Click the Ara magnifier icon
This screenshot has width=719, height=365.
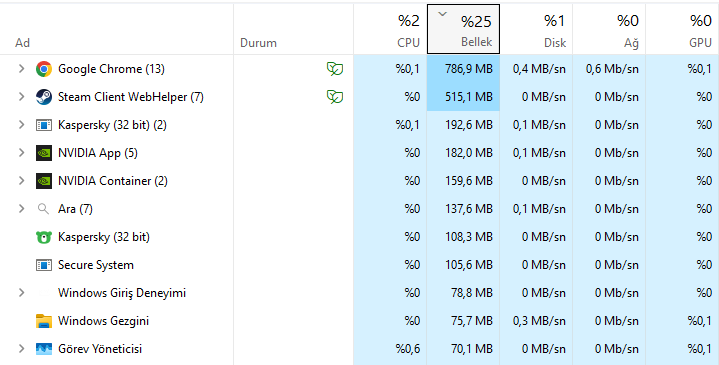pyautogui.click(x=43, y=209)
